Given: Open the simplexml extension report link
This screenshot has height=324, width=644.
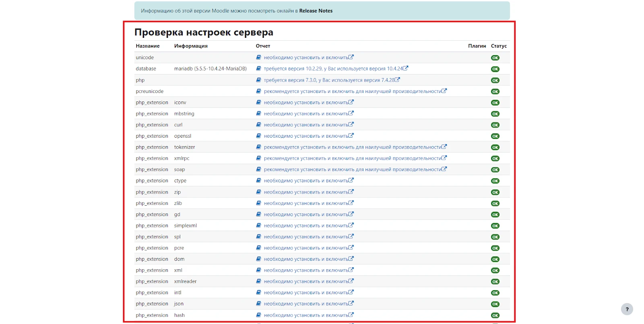Looking at the screenshot, I should click(305, 226).
